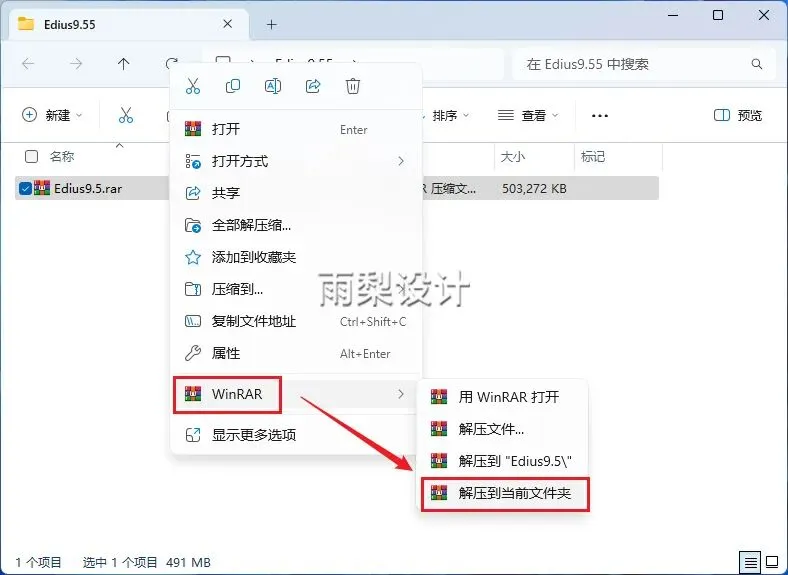This screenshot has height=575, width=788.
Task: Expand the WinRAR submenu arrow
Action: coord(401,394)
